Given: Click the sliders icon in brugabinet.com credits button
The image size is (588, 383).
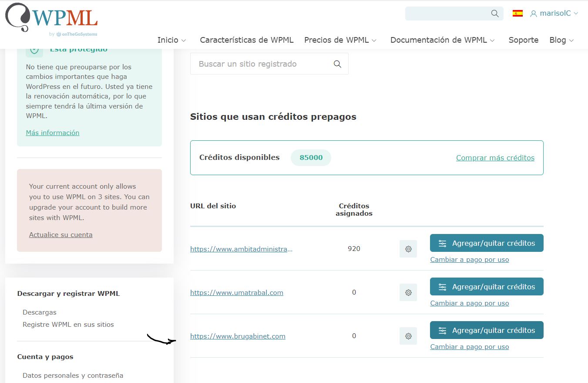Looking at the screenshot, I should tap(443, 331).
